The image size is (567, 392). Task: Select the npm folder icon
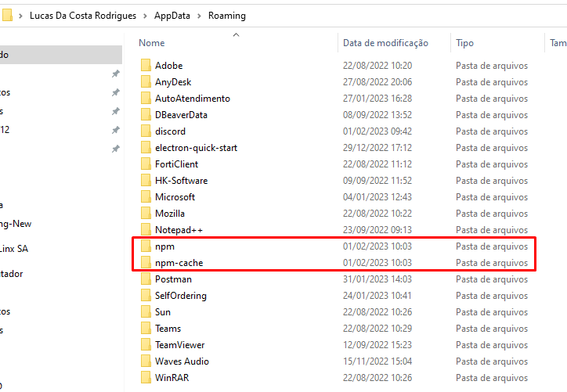(146, 246)
